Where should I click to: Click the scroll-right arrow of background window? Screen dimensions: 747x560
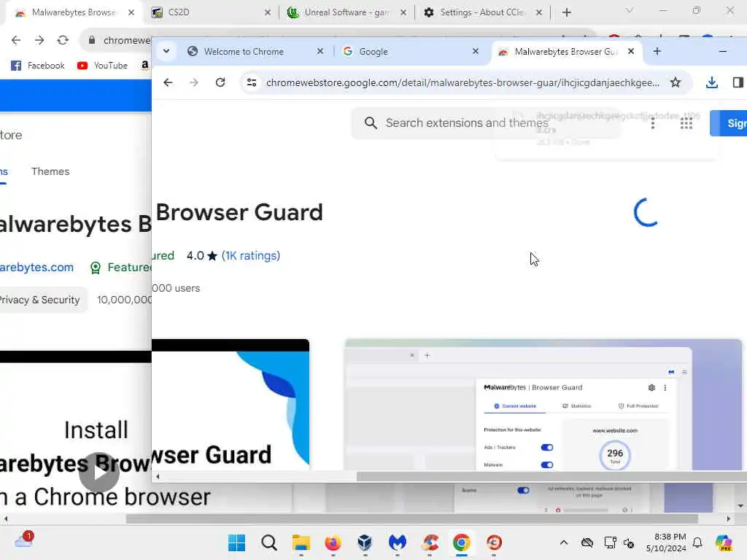coord(729,518)
